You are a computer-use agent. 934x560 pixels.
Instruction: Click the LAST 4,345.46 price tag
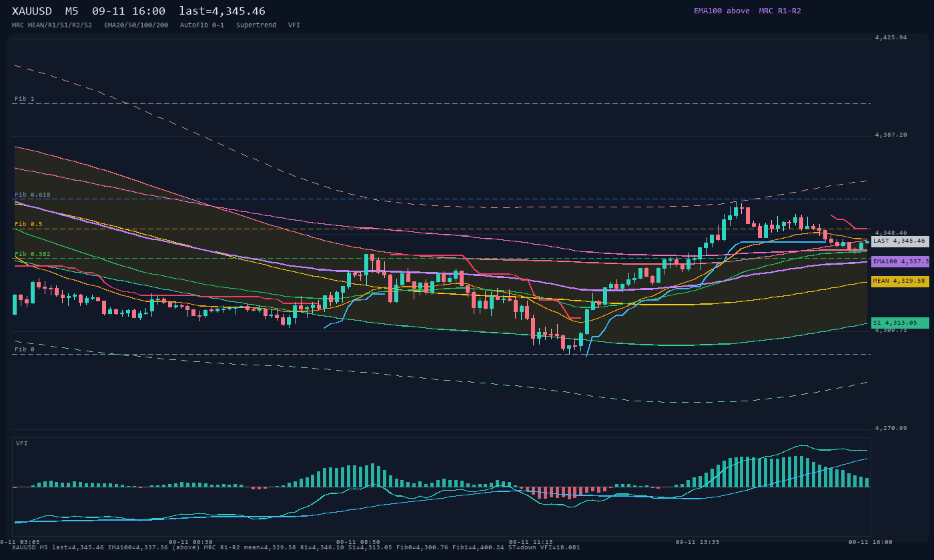[x=900, y=241]
